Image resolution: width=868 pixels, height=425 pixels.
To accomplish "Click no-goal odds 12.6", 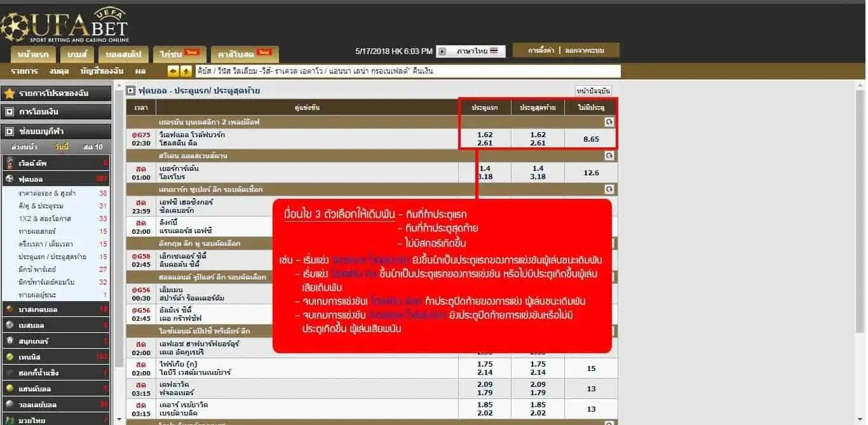I will (x=591, y=173).
